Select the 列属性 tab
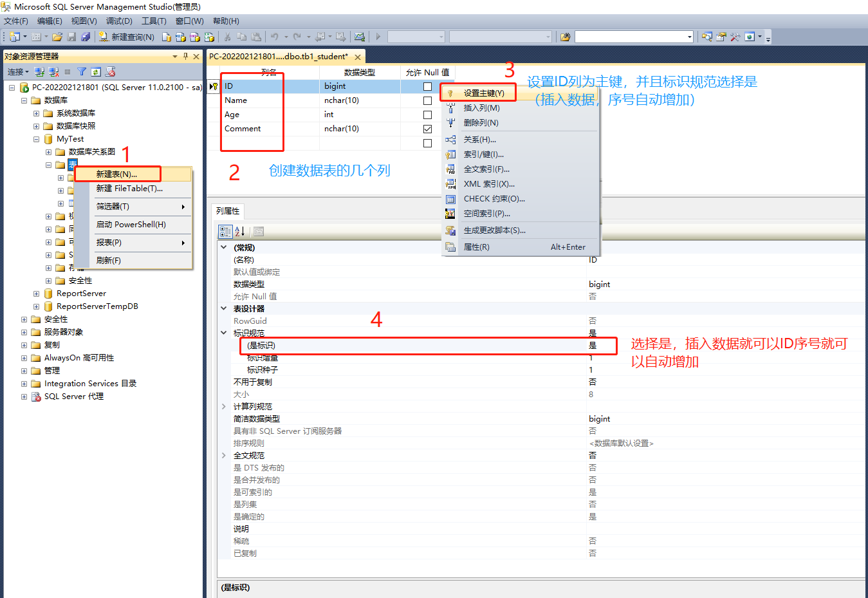This screenshot has height=598, width=868. [x=228, y=210]
